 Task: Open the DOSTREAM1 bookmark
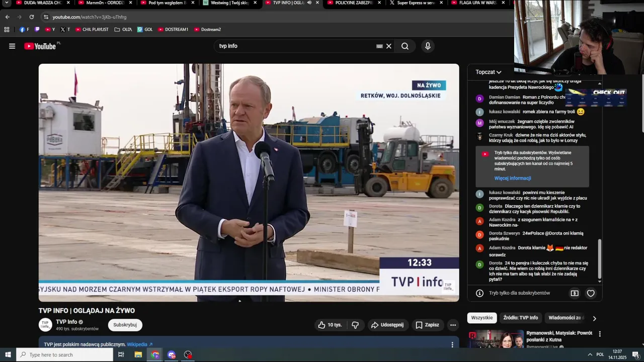(x=173, y=30)
